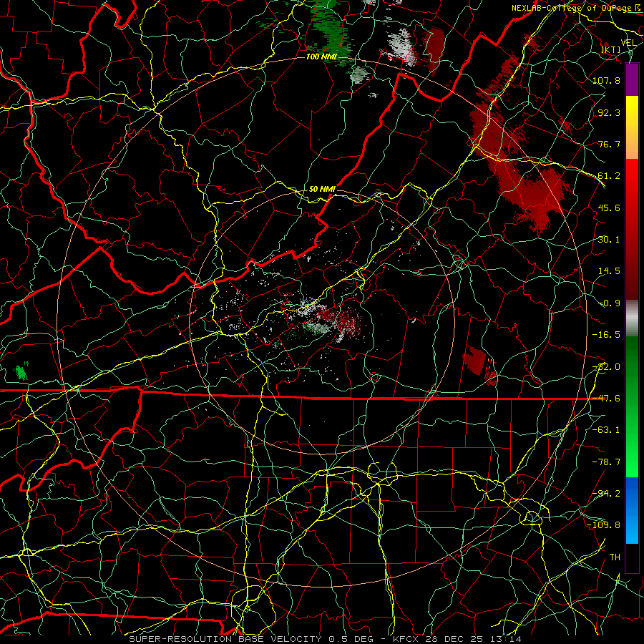The width and height of the screenshot is (644, 644).
Task: Click the -32.0 velocity scale value
Action: [x=606, y=367]
